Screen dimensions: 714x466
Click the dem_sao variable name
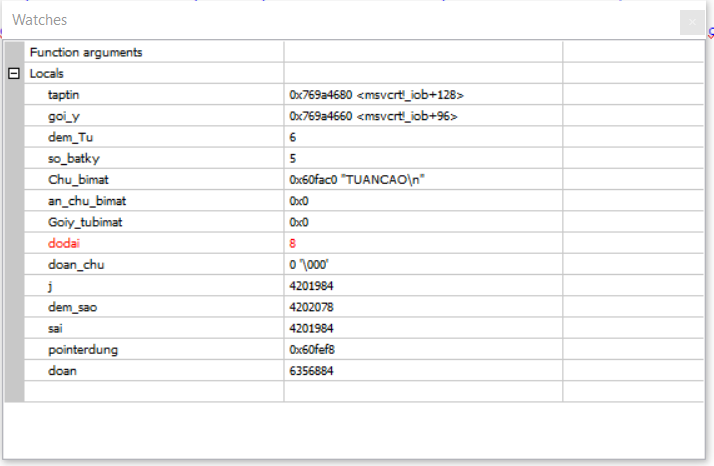[72, 307]
